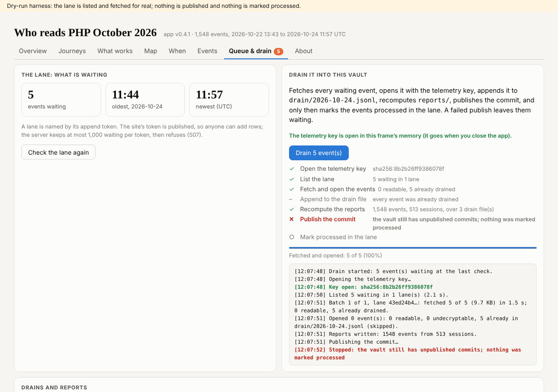Click the 5 waiting in 1 lane detail
The height and width of the screenshot is (392, 558).
(x=396, y=179)
